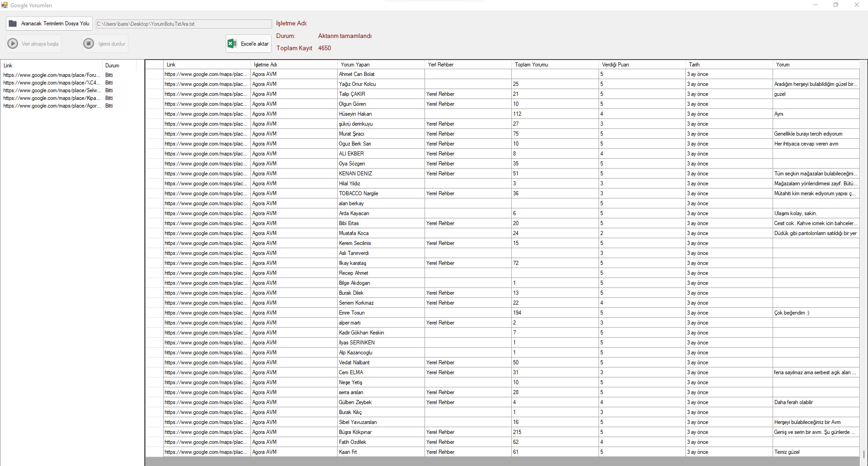The width and height of the screenshot is (868, 466).
Task: Select the 'Temiz güzel' review cell
Action: 816,452
